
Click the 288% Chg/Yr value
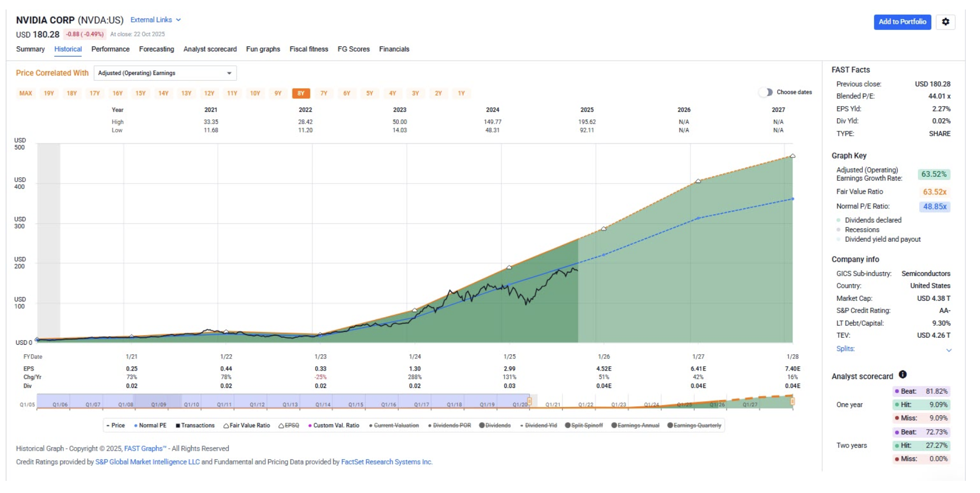[x=415, y=377]
